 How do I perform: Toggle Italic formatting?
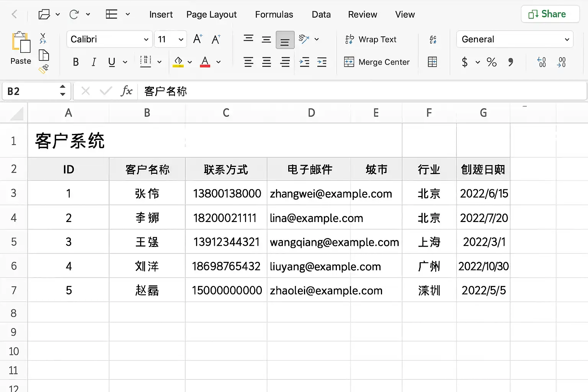point(94,62)
